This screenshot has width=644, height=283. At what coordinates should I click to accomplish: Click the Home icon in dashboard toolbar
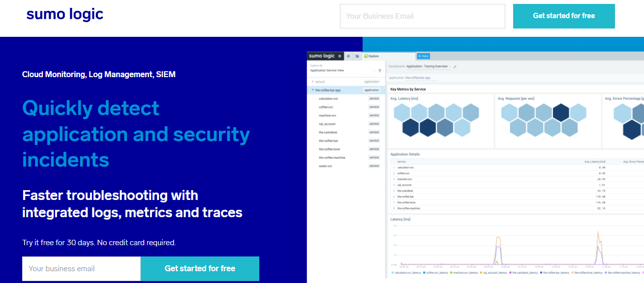[348, 56]
